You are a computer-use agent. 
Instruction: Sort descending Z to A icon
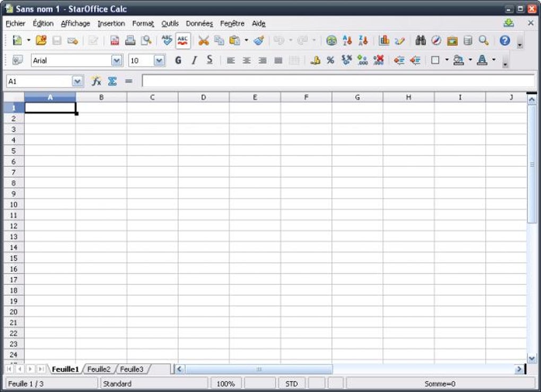pos(363,41)
